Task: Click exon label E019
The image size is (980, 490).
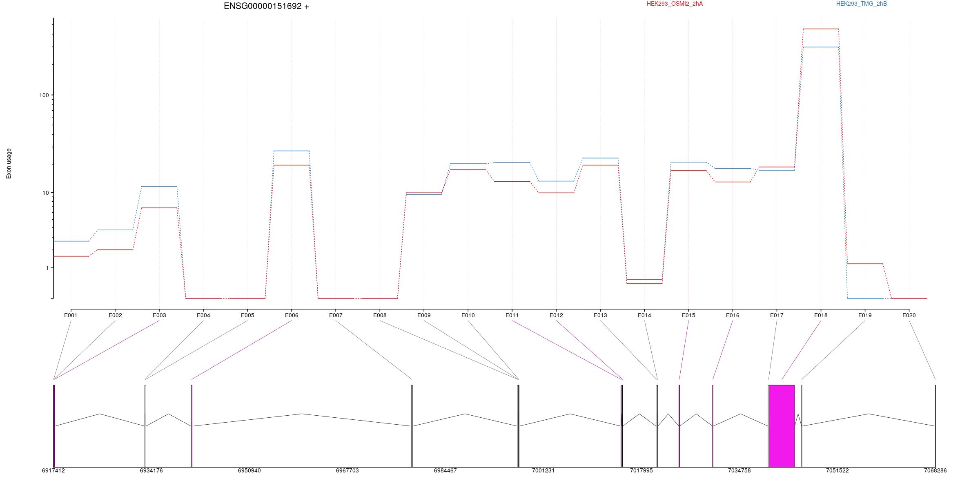Action: point(865,315)
